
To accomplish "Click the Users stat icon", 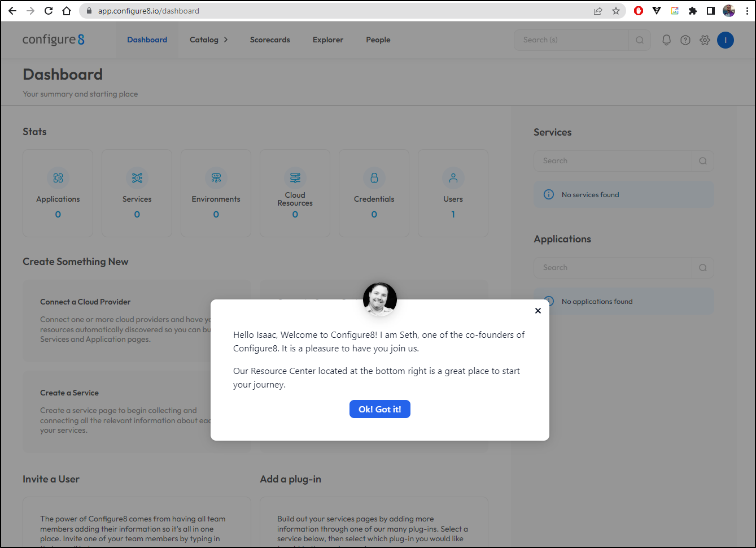I will (453, 178).
